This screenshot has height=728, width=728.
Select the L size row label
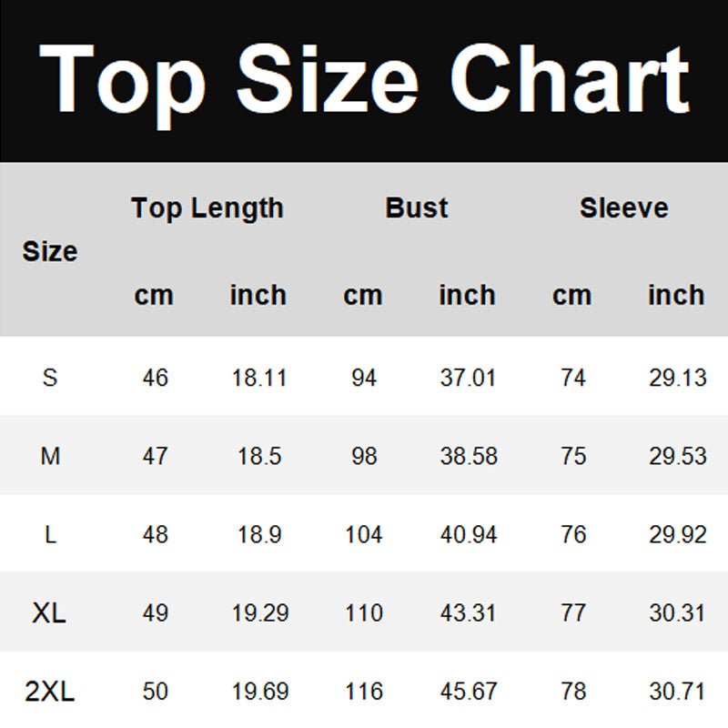click(50, 535)
